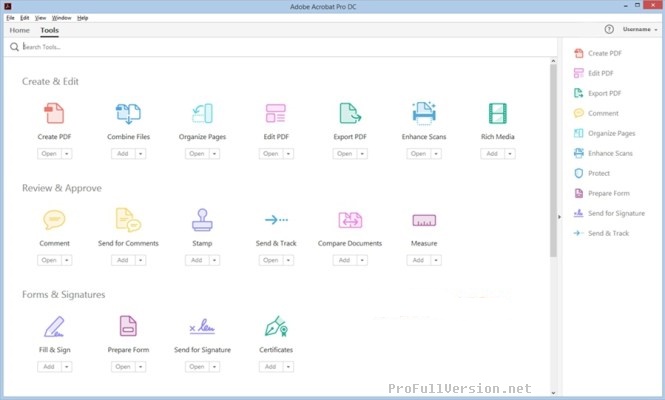
Task: Click the vertical scrollbar thumb
Action: pos(553,160)
